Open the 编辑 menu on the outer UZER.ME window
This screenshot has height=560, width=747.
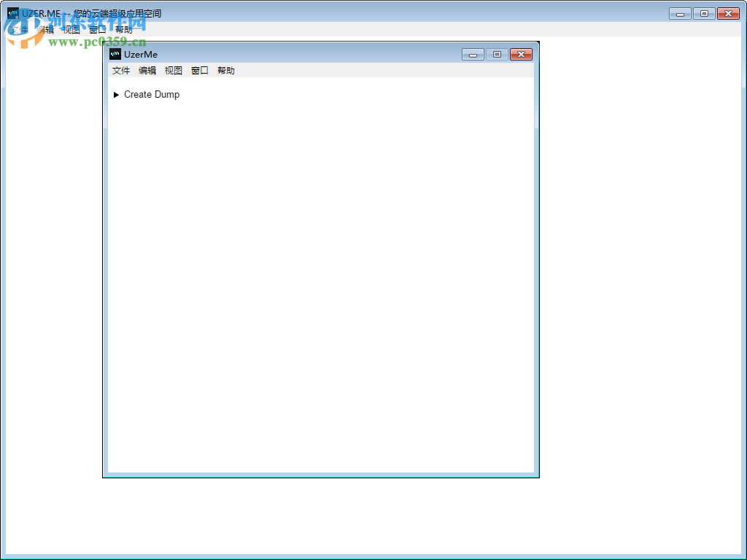click(44, 30)
